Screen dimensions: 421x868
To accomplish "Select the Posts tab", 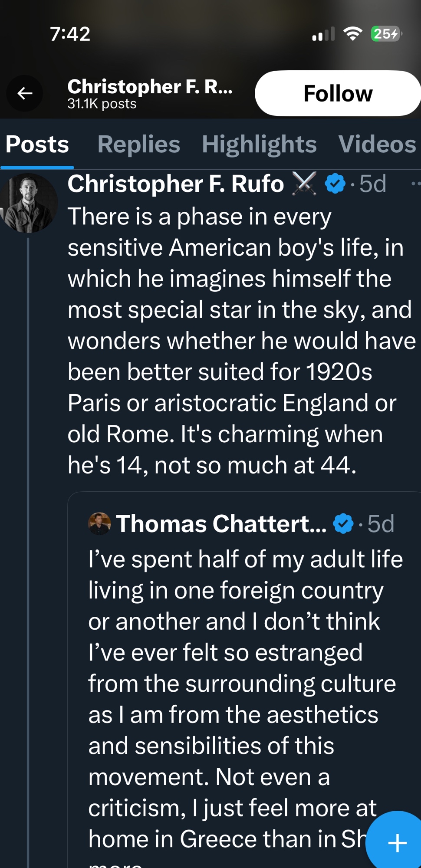I will [x=37, y=144].
